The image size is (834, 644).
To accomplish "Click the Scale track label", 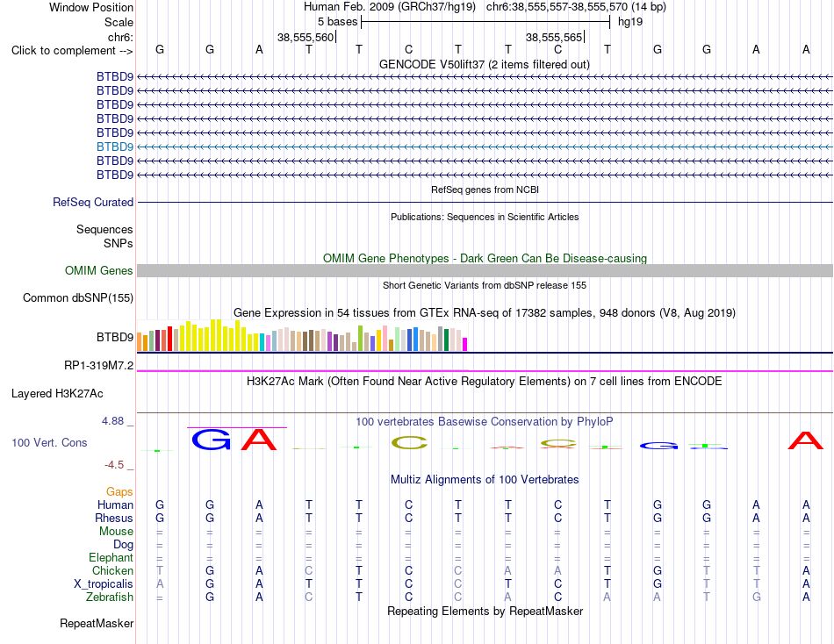I will point(119,22).
